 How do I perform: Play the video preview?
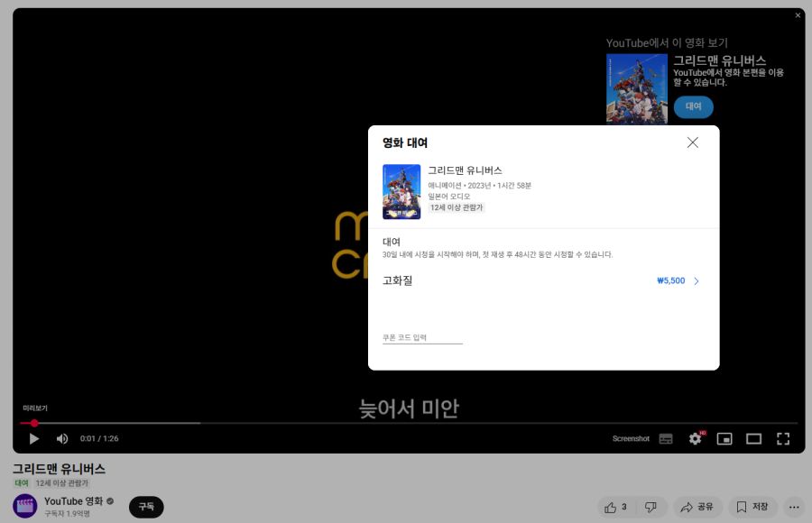coord(33,438)
